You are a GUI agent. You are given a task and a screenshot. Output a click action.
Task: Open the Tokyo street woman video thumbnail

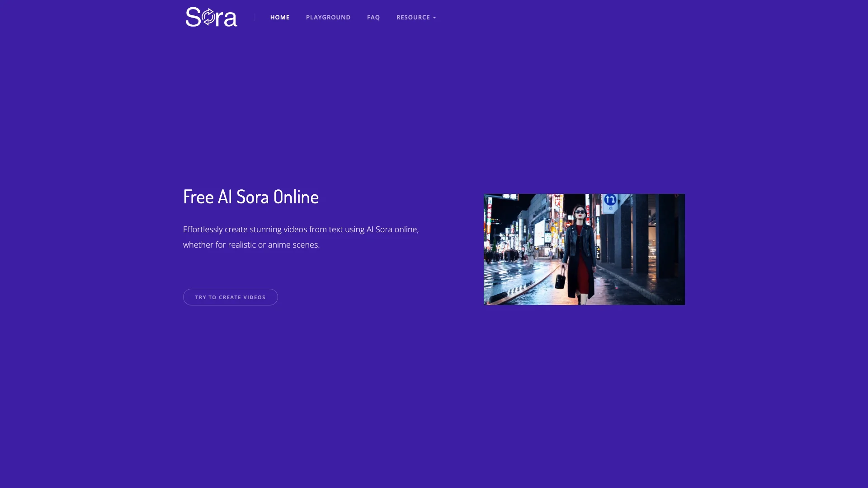click(584, 249)
